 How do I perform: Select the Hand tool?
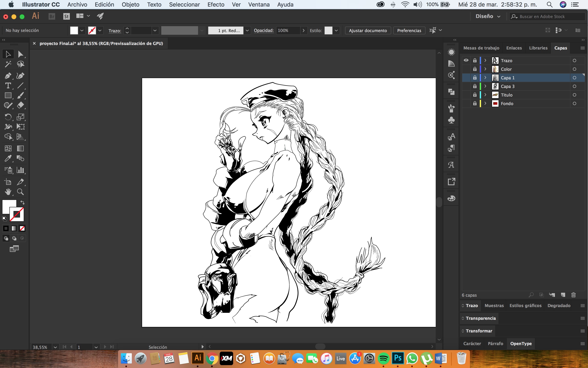coord(8,192)
